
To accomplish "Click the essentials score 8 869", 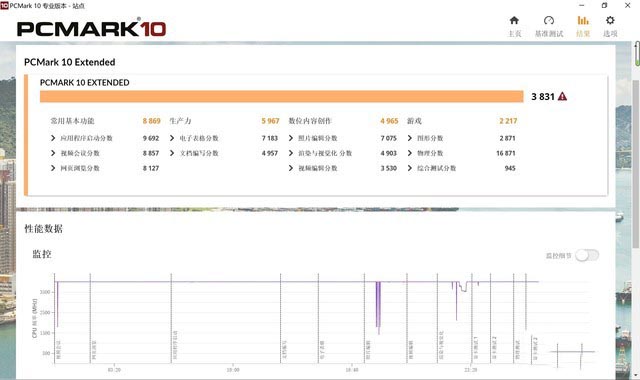I will click(151, 121).
